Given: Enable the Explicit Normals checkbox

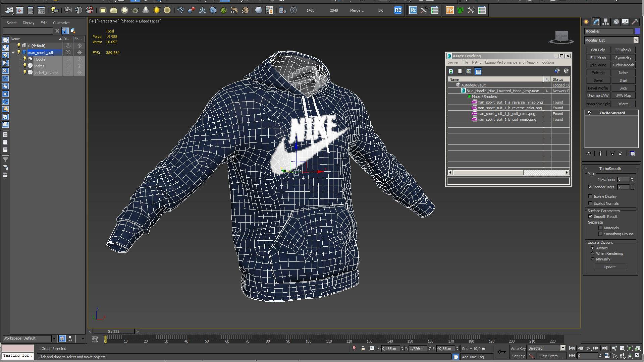Looking at the screenshot, I should coord(590,203).
